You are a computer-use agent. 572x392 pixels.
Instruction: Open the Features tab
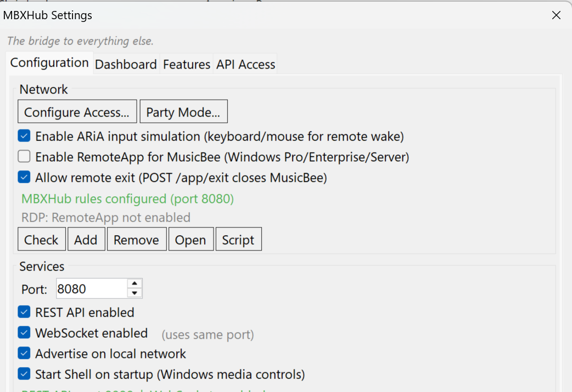pyautogui.click(x=186, y=64)
